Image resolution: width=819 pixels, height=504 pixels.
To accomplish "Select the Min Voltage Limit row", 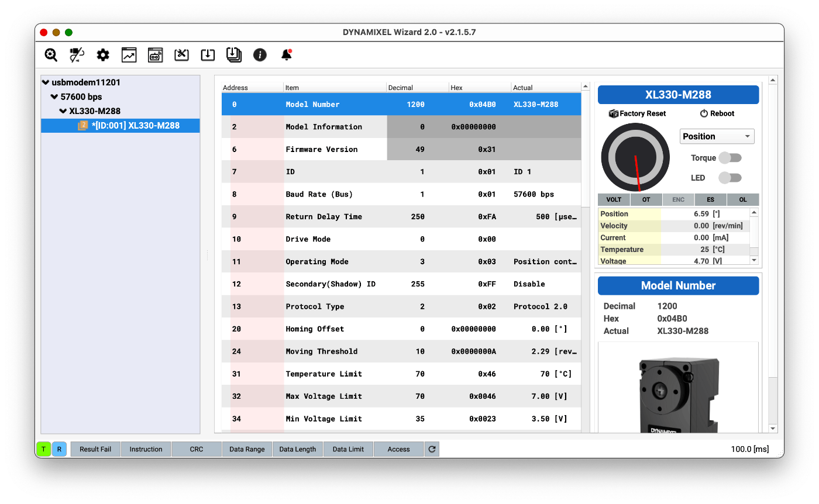I will click(401, 419).
